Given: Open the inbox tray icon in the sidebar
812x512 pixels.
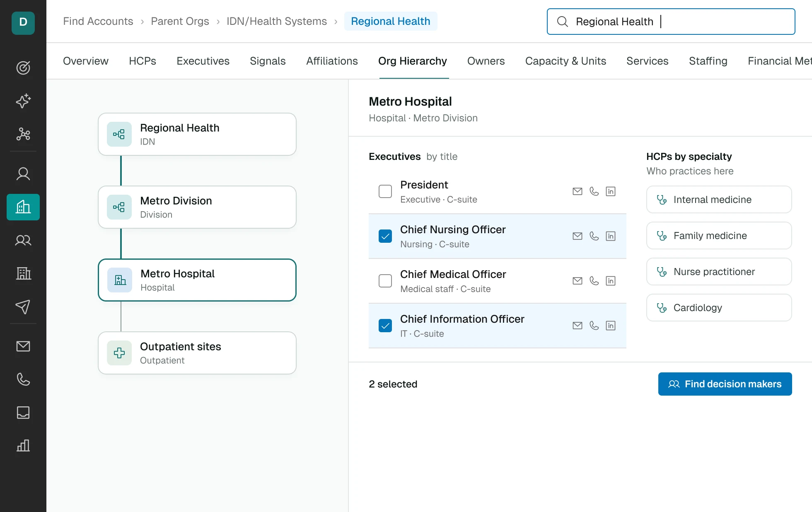Looking at the screenshot, I should pos(23,412).
